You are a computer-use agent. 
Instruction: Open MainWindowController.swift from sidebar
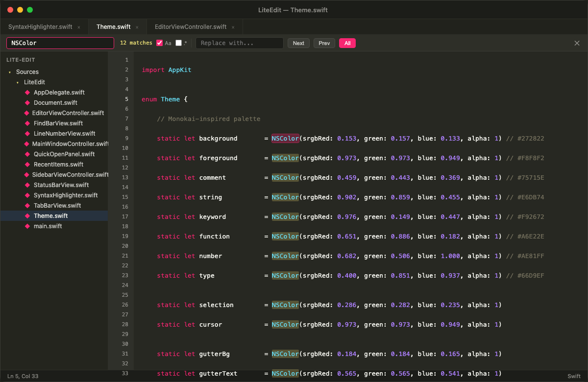click(70, 143)
